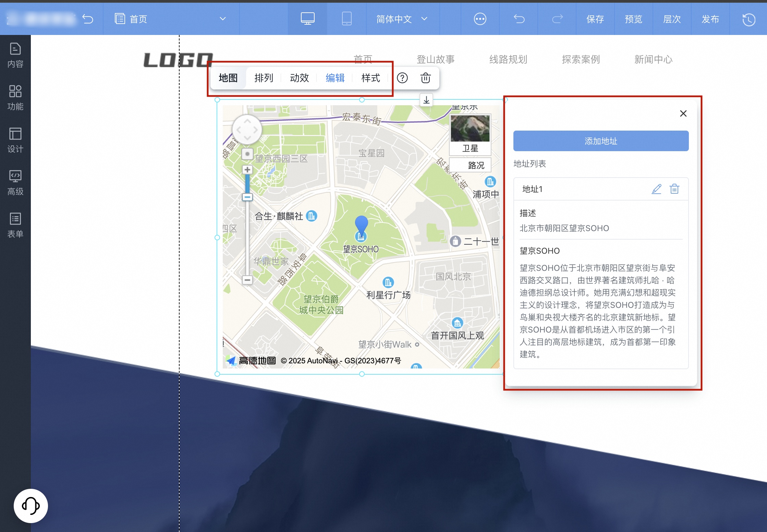Viewport: 767px width, 532px height.
Task: Switch to mobile device preview mode
Action: 346,19
